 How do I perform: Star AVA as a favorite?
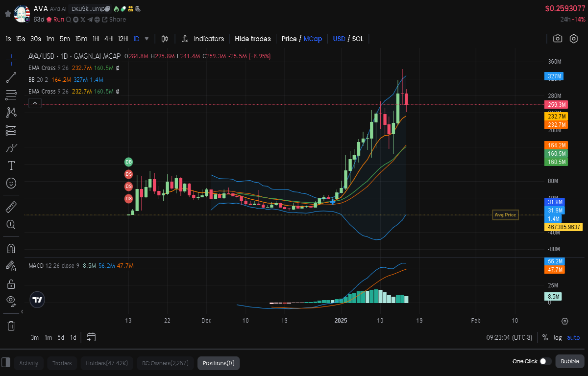tap(8, 14)
